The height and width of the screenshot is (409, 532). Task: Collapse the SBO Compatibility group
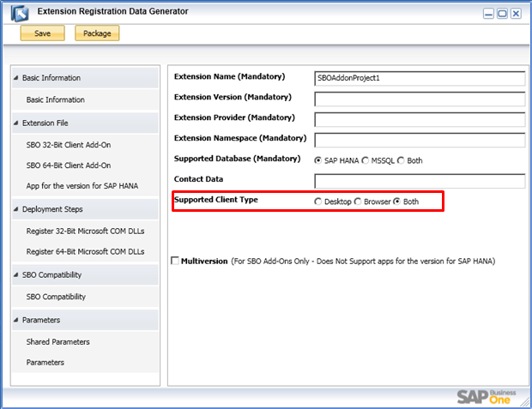click(16, 274)
